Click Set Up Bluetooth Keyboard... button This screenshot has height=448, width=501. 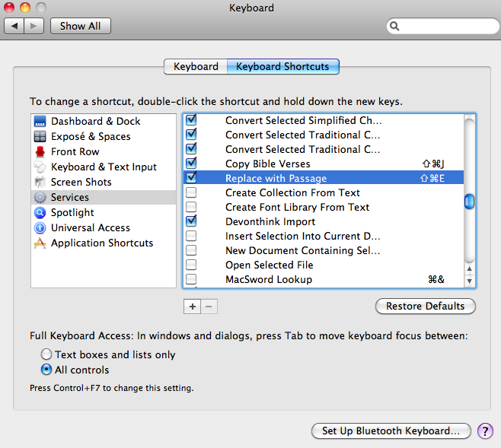pos(391,431)
